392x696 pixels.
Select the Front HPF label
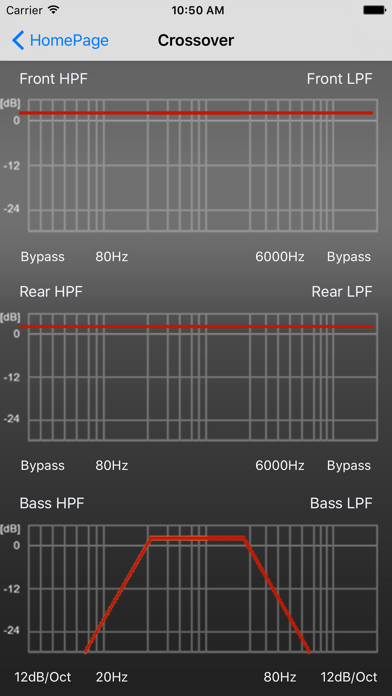click(54, 79)
